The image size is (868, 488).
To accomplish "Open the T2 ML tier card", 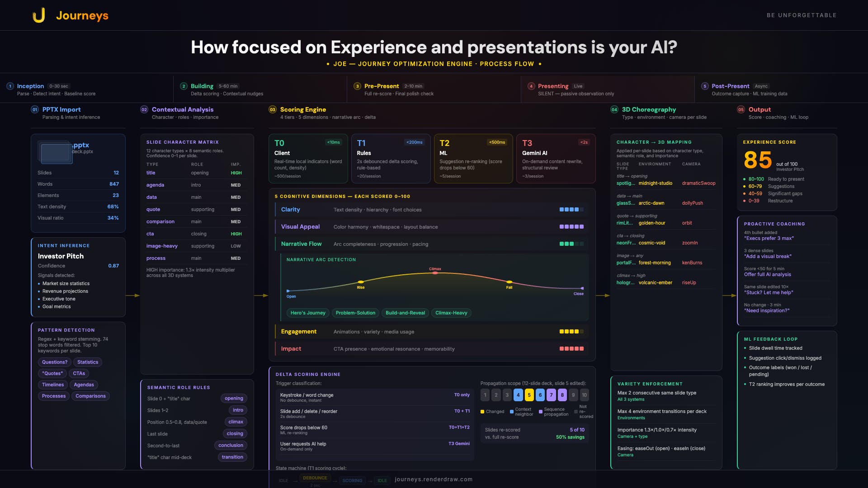I will pyautogui.click(x=473, y=159).
